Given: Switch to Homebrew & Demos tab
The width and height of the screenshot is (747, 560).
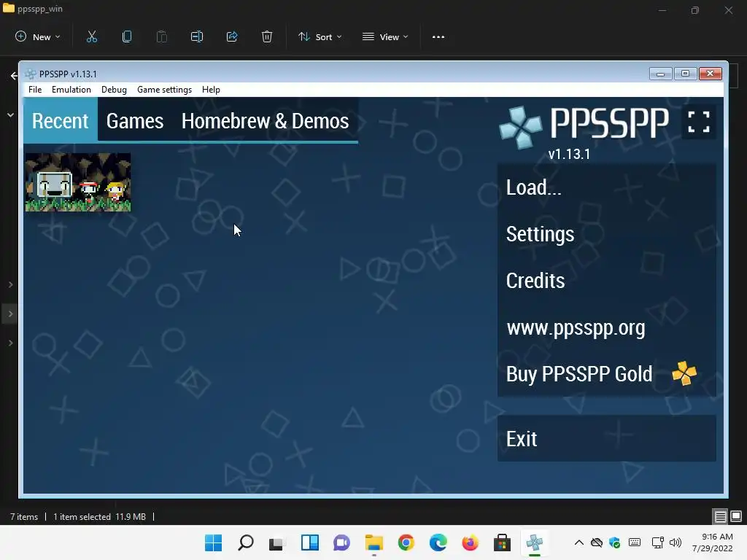Looking at the screenshot, I should tap(265, 120).
